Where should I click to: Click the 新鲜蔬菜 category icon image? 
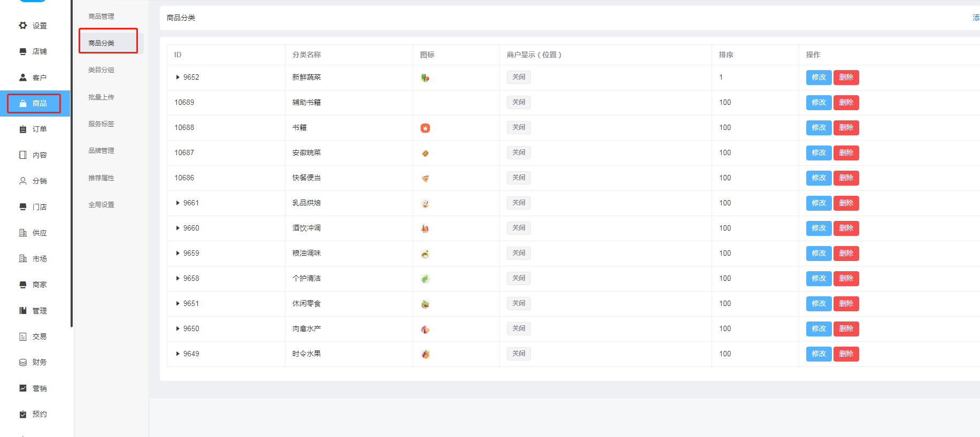(x=425, y=78)
